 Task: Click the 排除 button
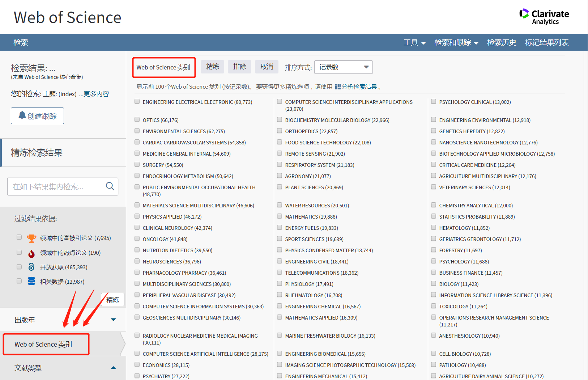point(239,67)
